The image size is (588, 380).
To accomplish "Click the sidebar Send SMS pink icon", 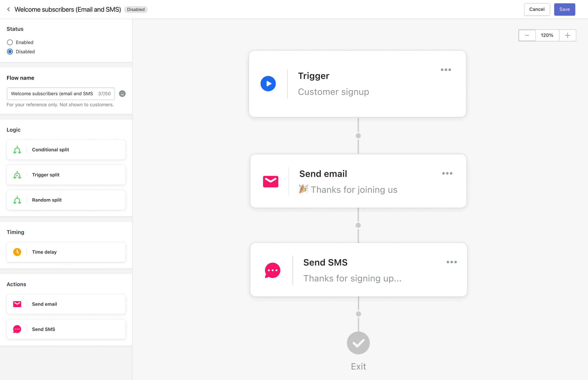I will (x=17, y=329).
